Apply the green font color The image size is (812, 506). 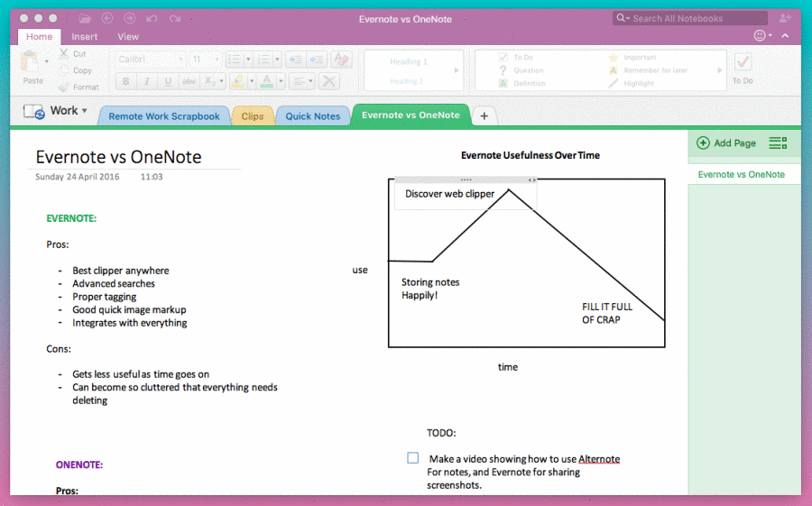[x=267, y=81]
